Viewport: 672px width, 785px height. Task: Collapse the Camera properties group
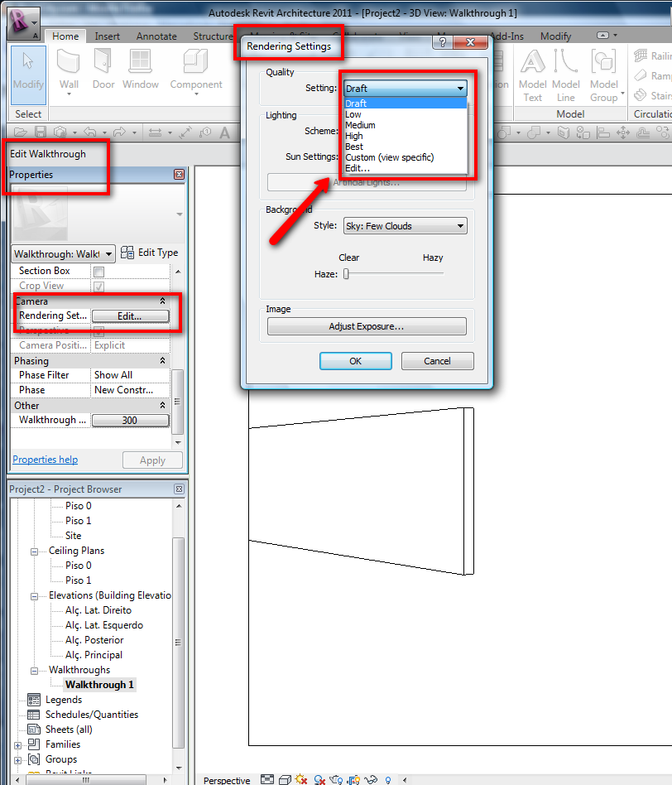click(x=162, y=301)
